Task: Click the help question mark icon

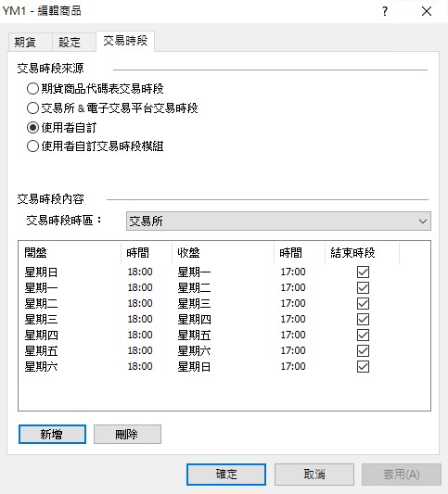Action: [384, 11]
